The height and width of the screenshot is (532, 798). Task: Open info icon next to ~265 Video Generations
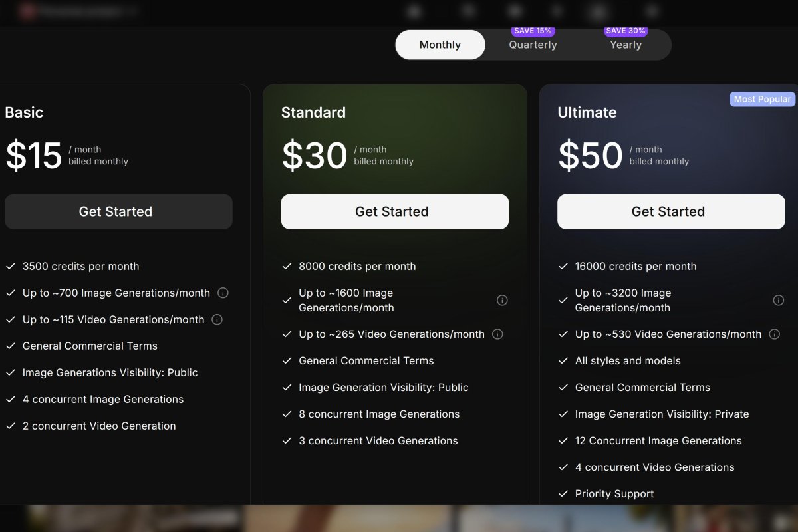pos(497,334)
